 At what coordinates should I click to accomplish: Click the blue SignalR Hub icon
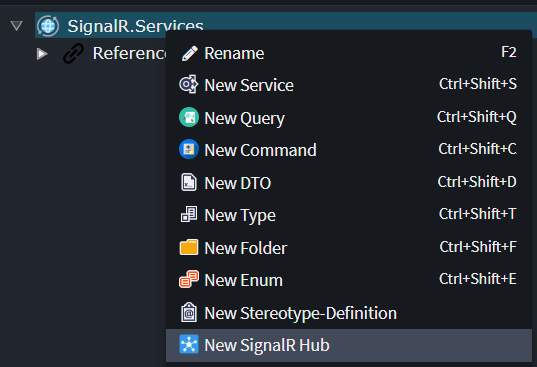coord(189,344)
